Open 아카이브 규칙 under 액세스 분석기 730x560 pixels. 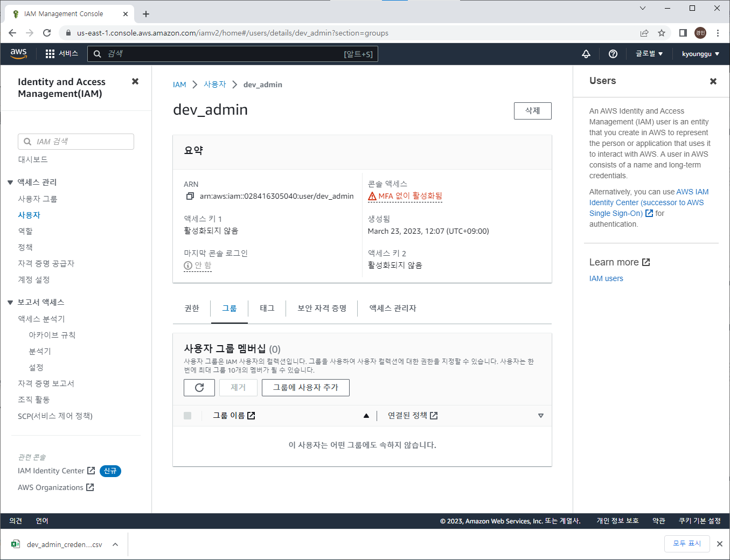click(52, 335)
